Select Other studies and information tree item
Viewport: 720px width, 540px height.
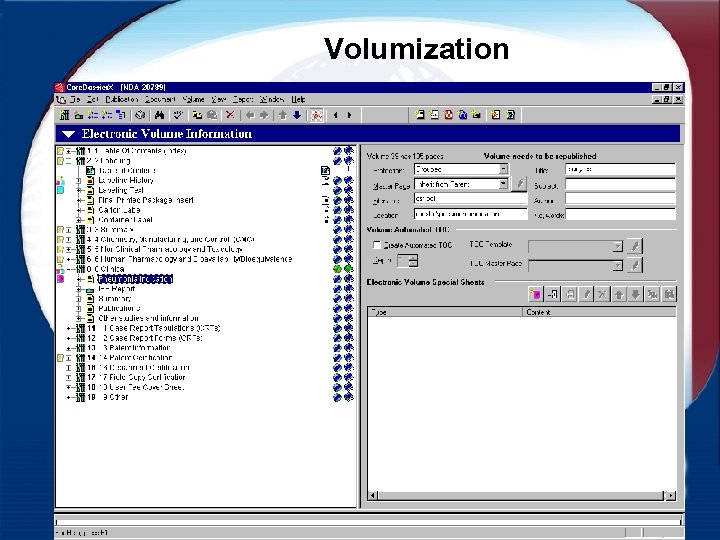click(x=148, y=318)
